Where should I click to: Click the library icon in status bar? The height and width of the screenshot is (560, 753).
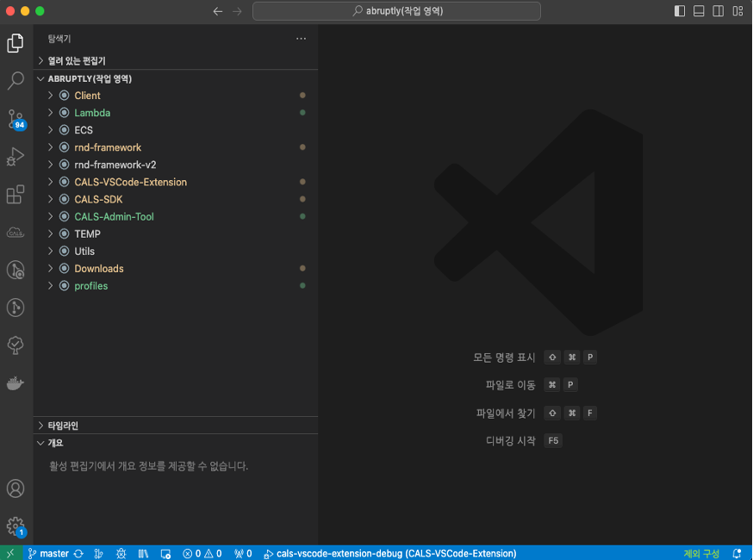143,553
